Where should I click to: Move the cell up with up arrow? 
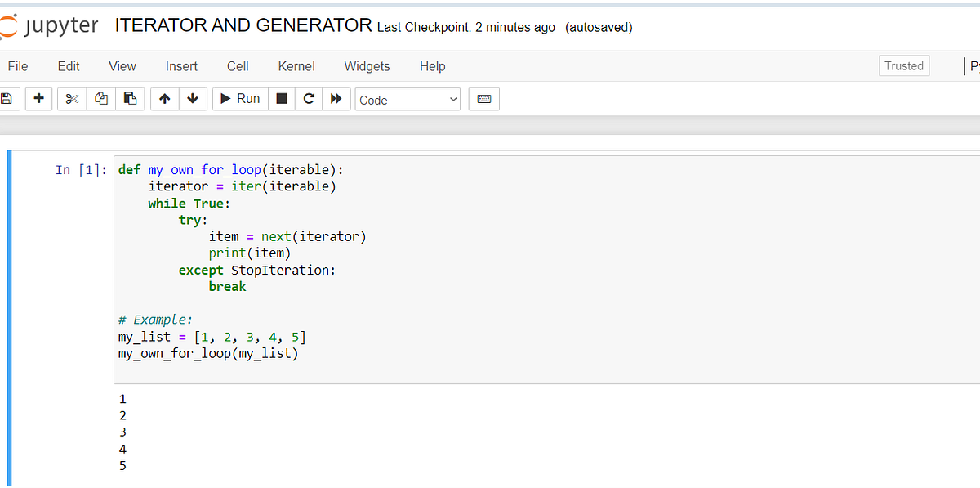click(x=164, y=98)
